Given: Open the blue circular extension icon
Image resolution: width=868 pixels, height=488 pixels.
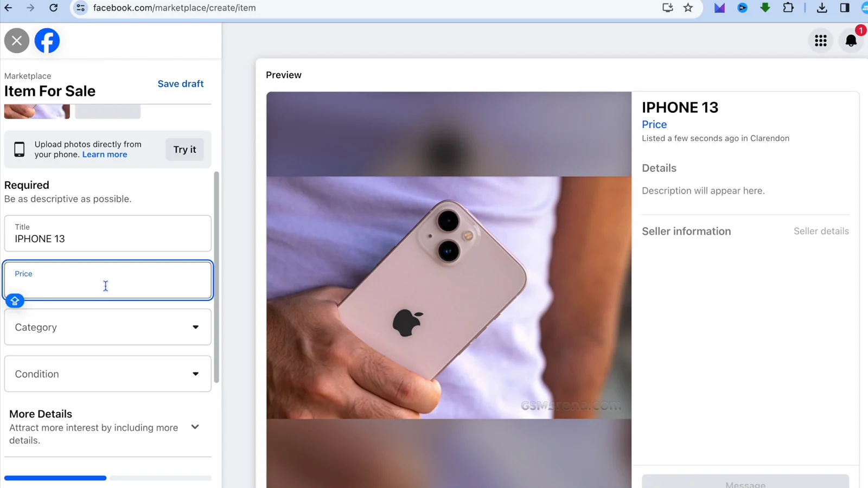Looking at the screenshot, I should (x=743, y=8).
